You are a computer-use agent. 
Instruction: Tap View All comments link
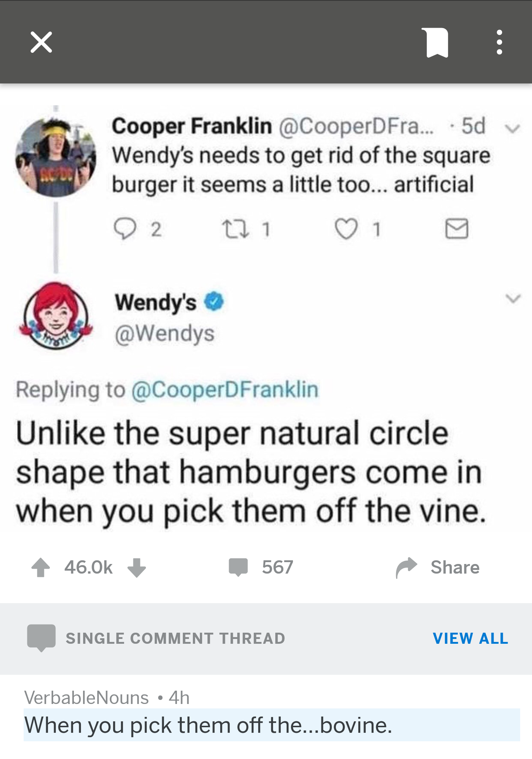(470, 638)
